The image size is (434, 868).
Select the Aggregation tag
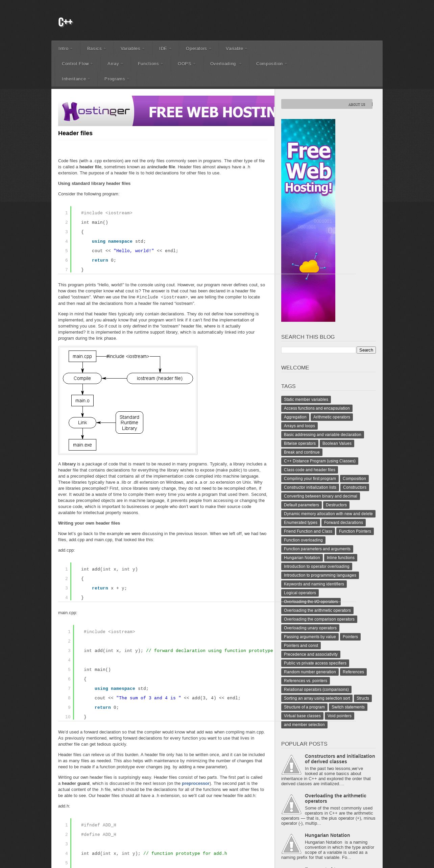tap(295, 417)
